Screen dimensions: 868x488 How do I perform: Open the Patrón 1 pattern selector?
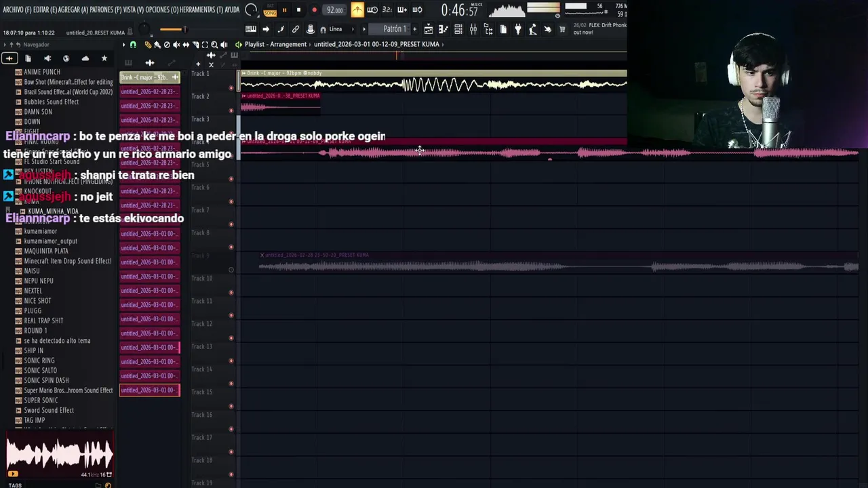click(x=395, y=29)
